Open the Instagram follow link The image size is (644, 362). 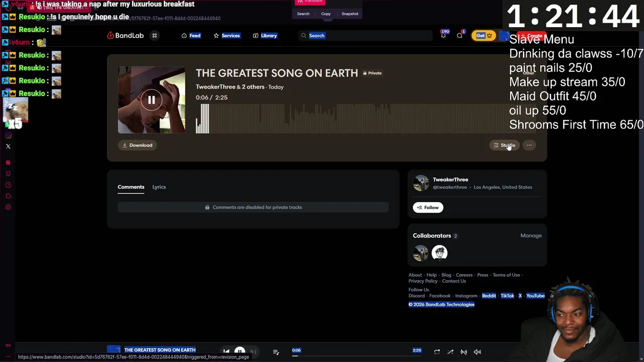[x=466, y=296]
